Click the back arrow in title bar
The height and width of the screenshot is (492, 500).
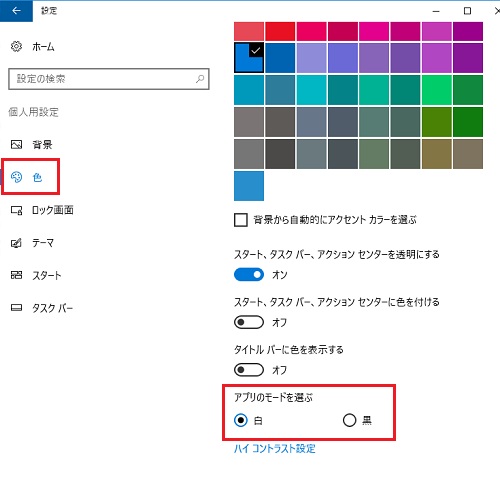[x=16, y=11]
